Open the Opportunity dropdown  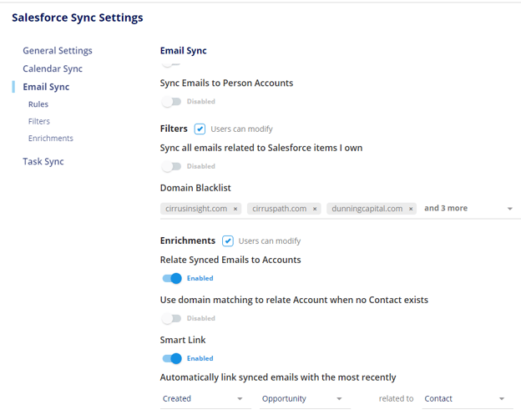305,399
